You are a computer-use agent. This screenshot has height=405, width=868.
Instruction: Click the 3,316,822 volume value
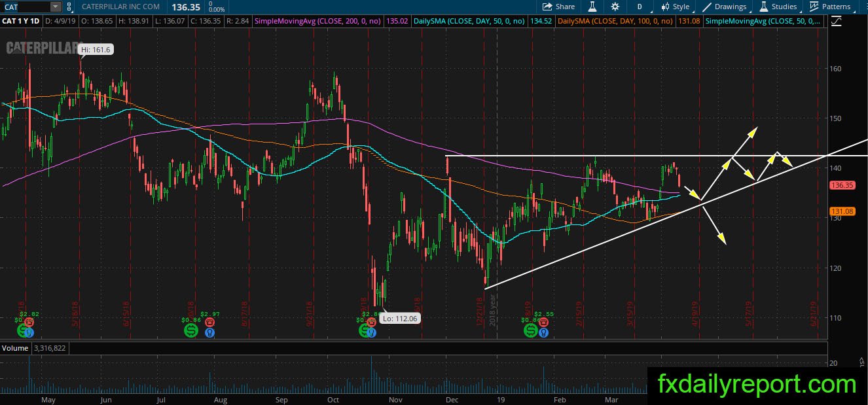click(x=50, y=348)
